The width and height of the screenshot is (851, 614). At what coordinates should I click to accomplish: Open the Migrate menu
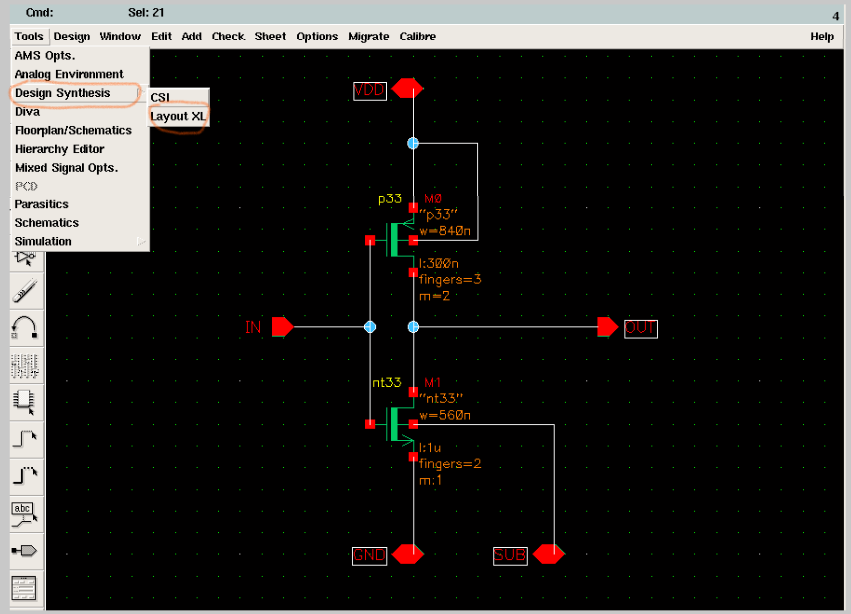pos(369,36)
